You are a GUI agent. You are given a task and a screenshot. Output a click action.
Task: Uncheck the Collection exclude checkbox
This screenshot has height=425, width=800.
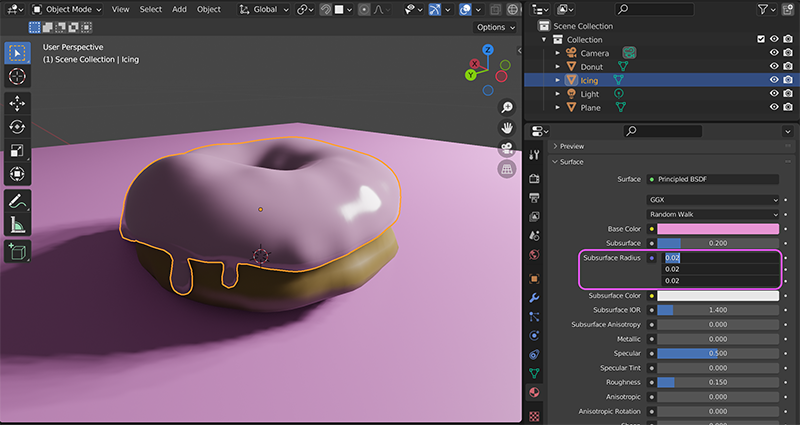point(761,39)
